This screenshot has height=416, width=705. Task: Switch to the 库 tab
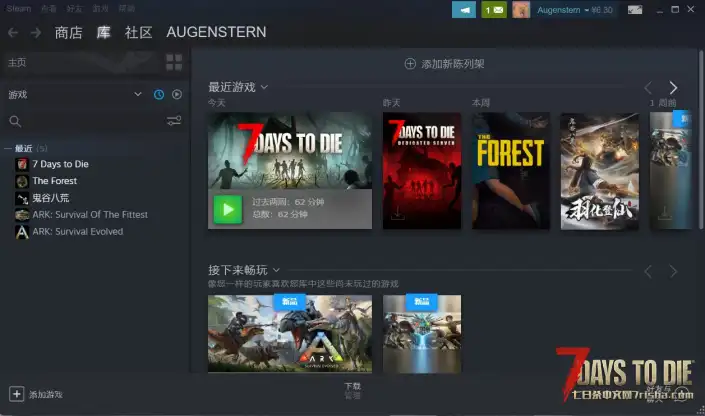pos(103,32)
